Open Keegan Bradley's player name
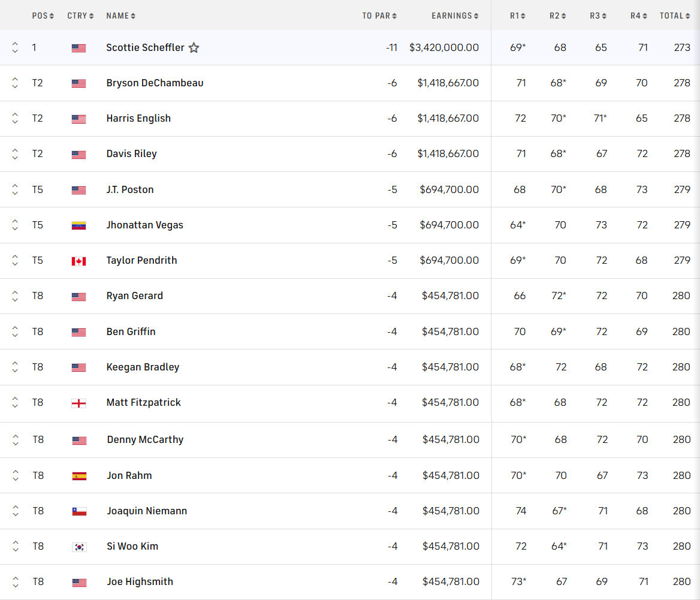 [143, 367]
